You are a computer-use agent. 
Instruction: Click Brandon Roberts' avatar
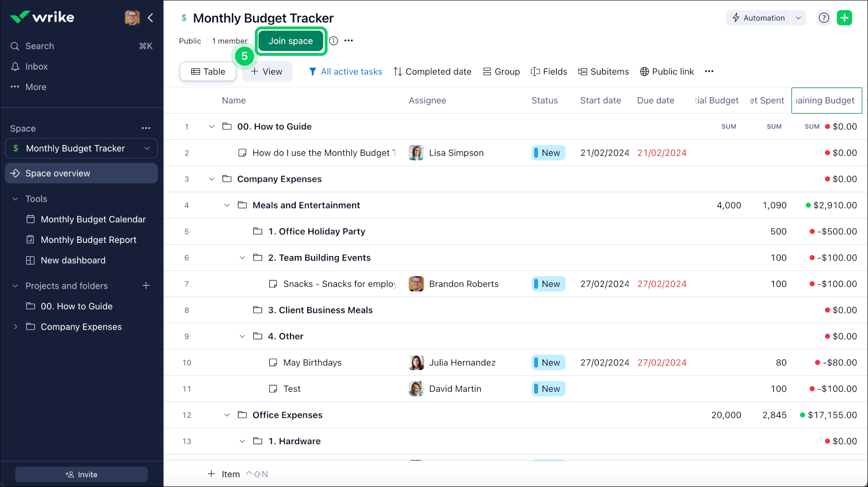tap(416, 284)
